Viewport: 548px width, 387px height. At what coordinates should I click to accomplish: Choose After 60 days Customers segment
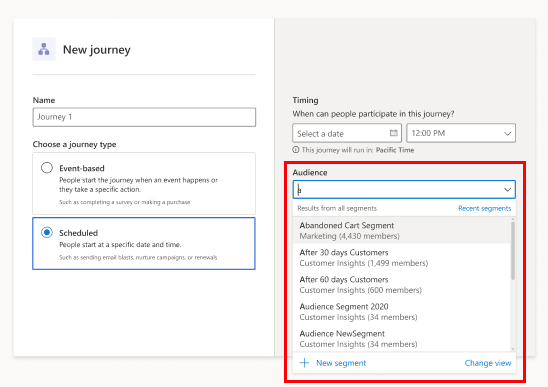tap(401, 285)
